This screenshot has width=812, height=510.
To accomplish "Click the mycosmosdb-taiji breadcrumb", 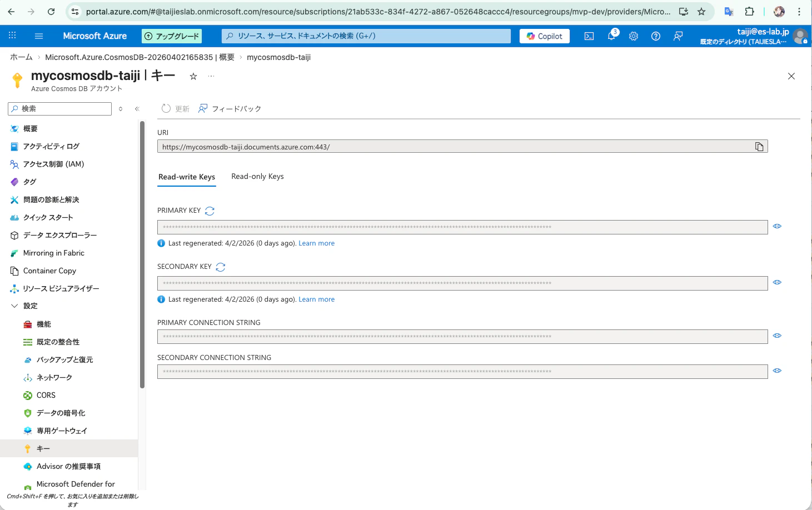I will point(278,57).
